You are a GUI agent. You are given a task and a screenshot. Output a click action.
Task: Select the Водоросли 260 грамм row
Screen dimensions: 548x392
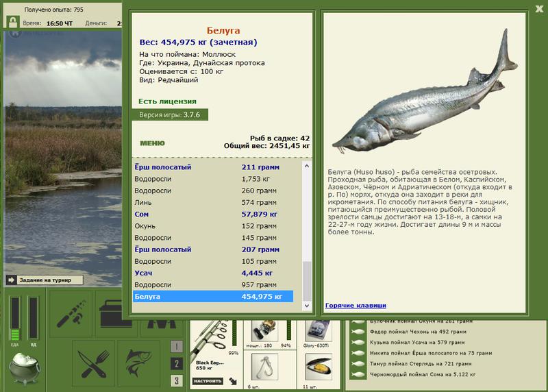213,191
